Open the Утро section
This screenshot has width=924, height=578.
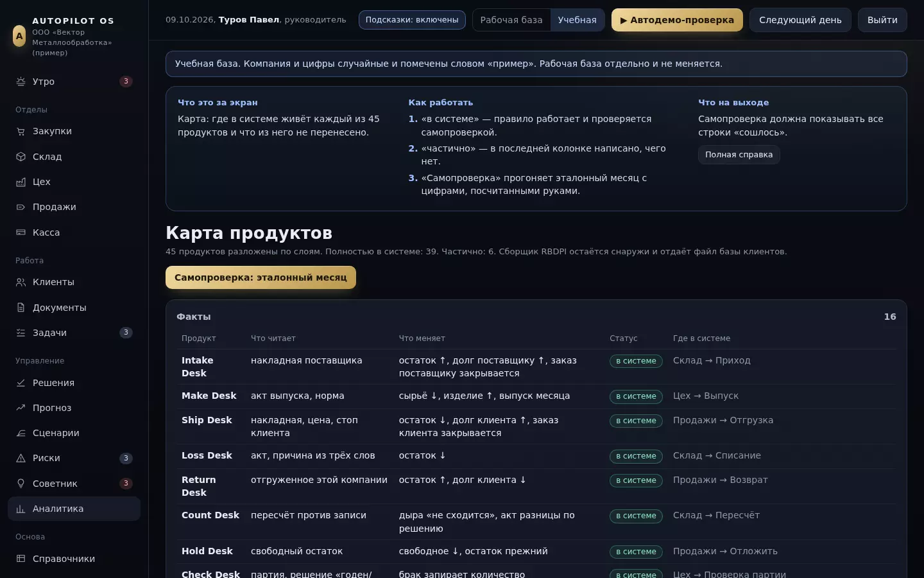(74, 82)
